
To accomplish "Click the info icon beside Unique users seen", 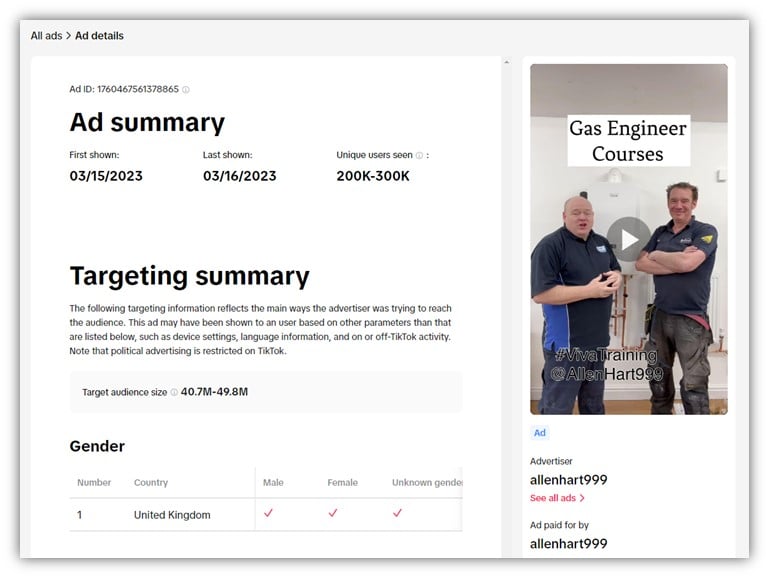I will coord(419,155).
